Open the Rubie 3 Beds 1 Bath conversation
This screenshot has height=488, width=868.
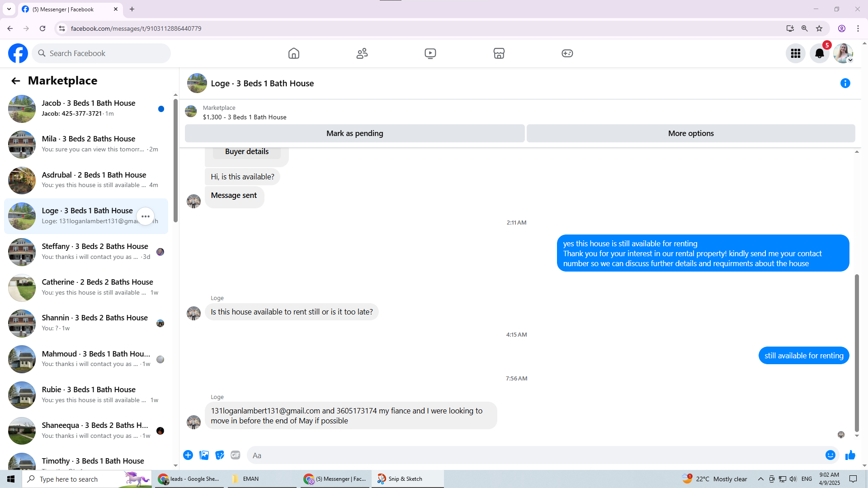tap(86, 395)
